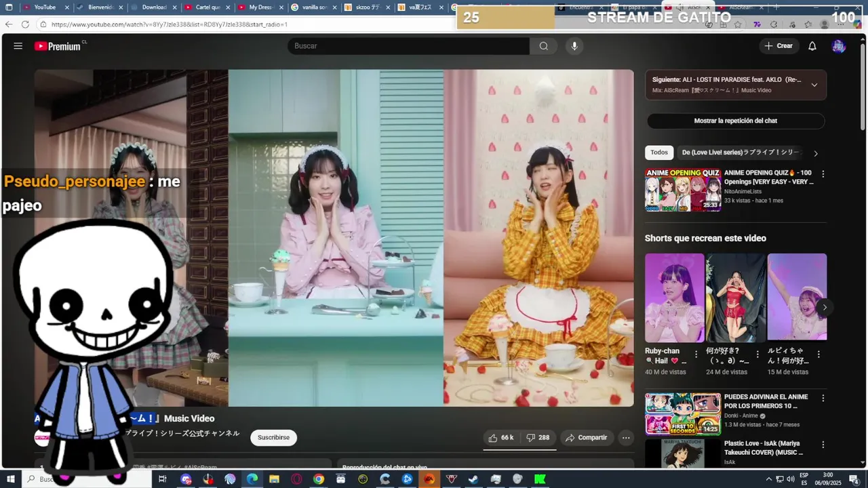
Task: Open the volume icon in system tray
Action: 791,479
